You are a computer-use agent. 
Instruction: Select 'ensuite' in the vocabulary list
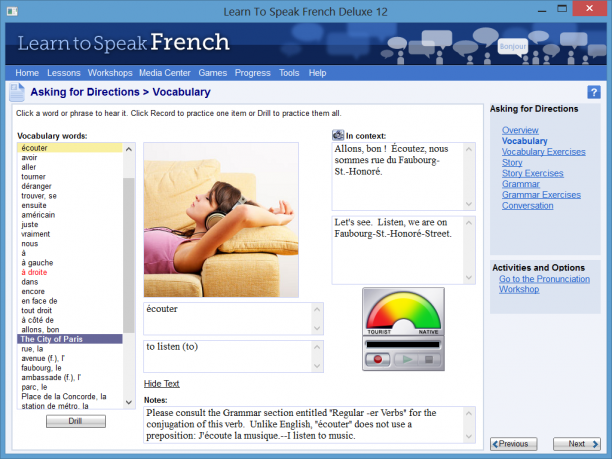[x=70, y=205]
